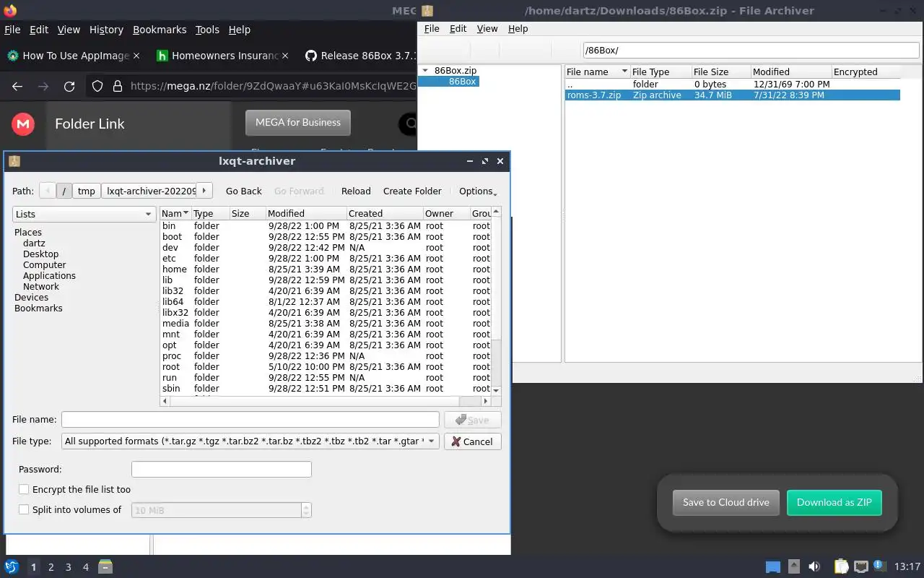Click the Firefox shield tracking icon

97,87
